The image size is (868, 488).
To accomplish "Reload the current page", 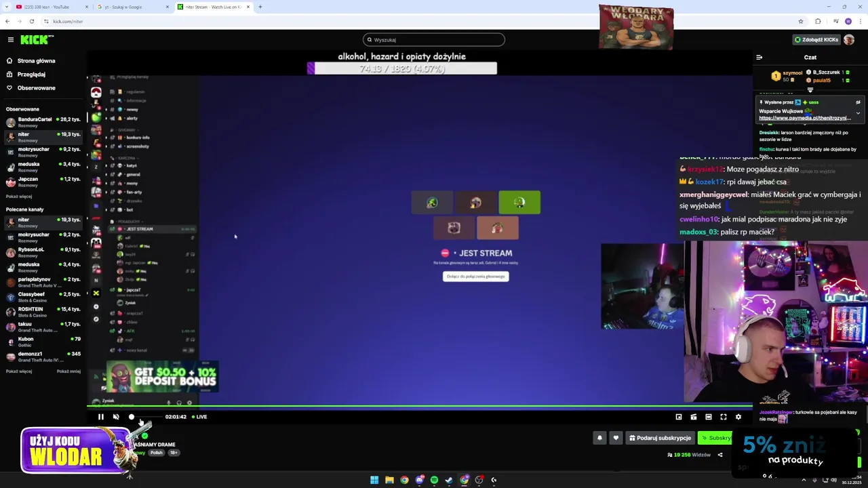I will click(31, 21).
